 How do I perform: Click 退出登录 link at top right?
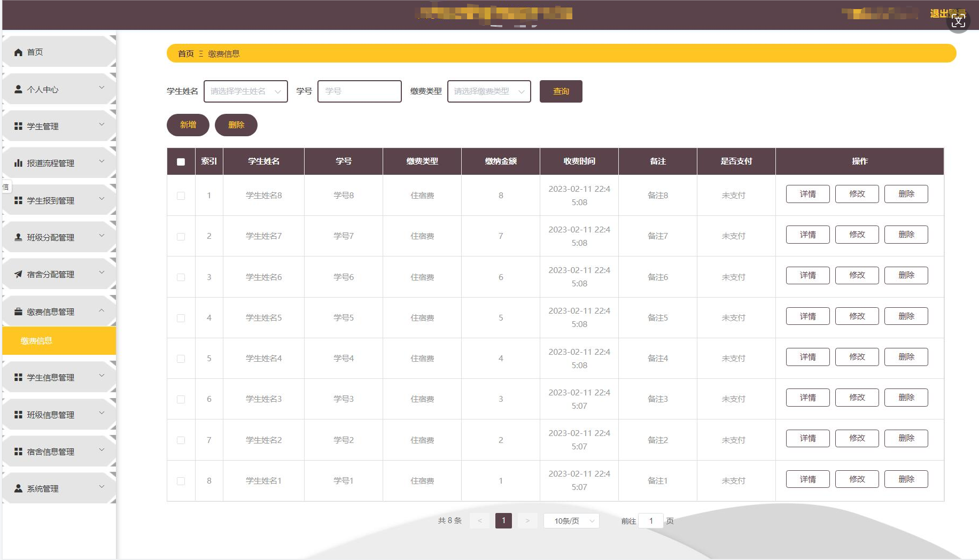click(948, 13)
